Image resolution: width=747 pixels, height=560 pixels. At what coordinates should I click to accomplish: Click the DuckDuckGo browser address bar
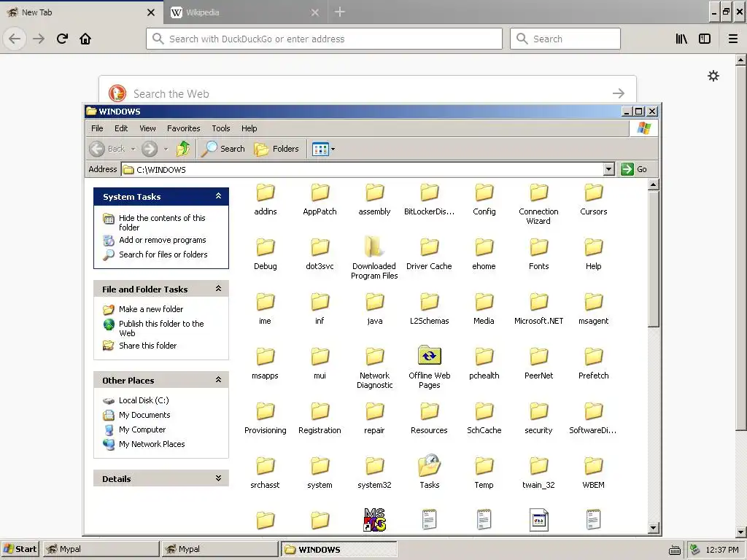click(x=325, y=39)
